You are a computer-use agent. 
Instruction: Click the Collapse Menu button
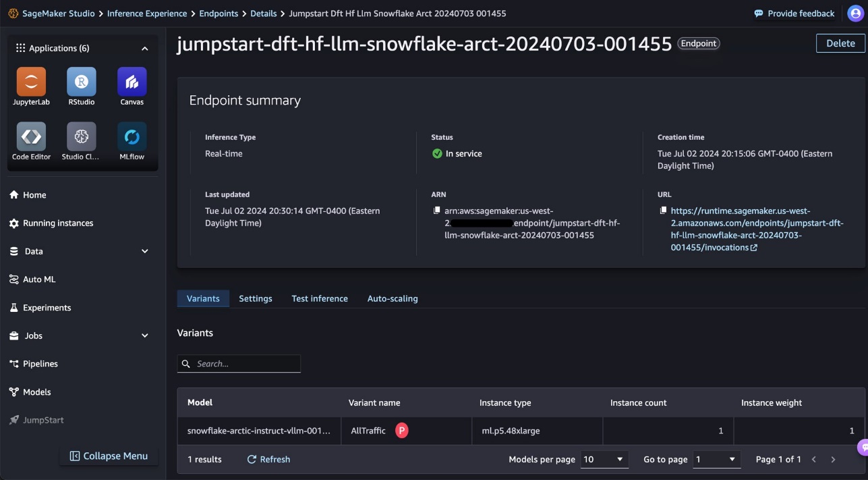coord(109,456)
